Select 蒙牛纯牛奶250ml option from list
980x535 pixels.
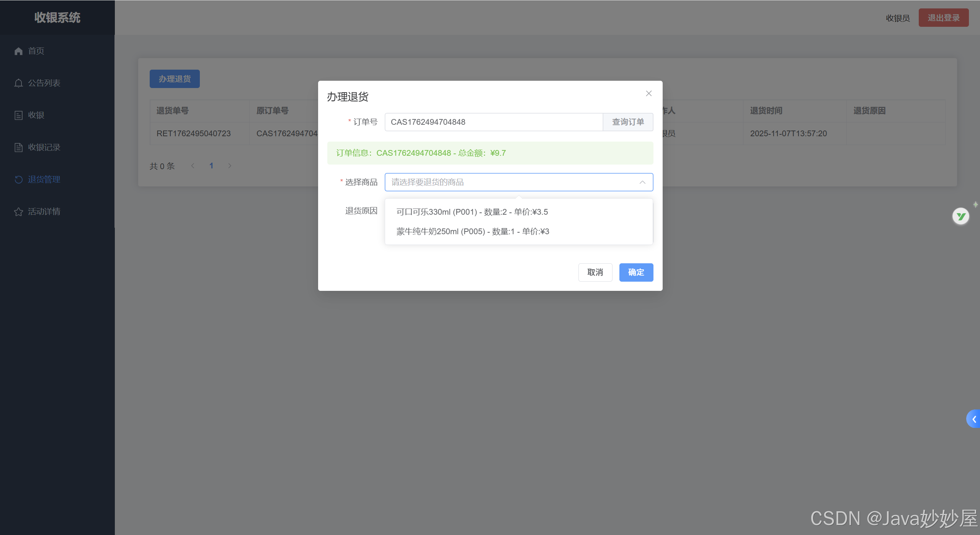point(473,232)
